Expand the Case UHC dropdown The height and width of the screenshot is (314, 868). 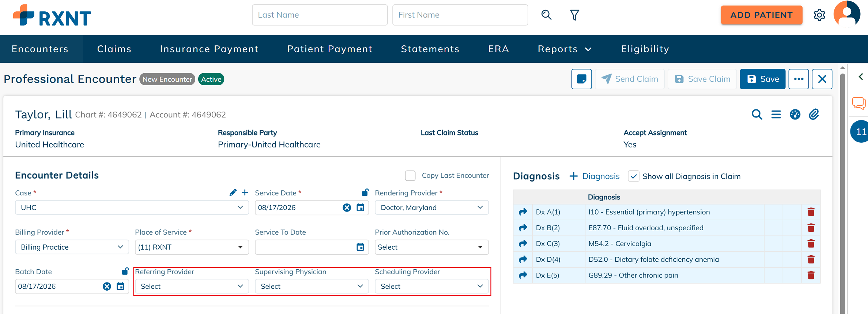coord(132,208)
